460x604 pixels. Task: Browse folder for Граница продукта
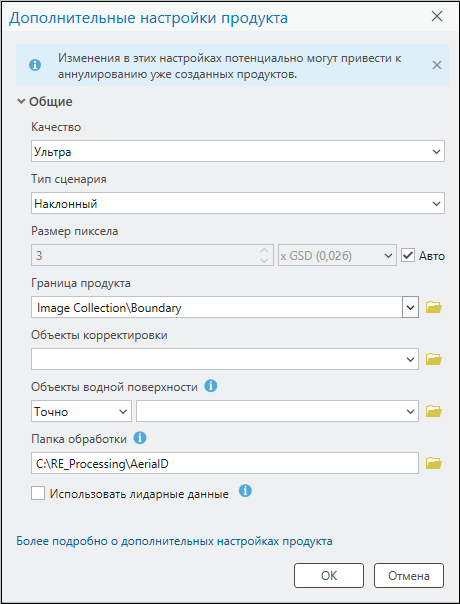pos(433,307)
